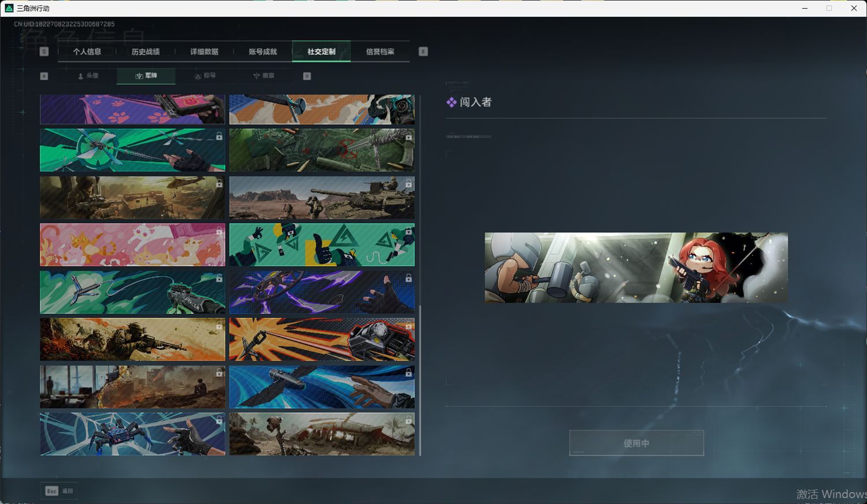The width and height of the screenshot is (867, 504).
Task: Click the E key next-tab icon
Action: click(423, 51)
